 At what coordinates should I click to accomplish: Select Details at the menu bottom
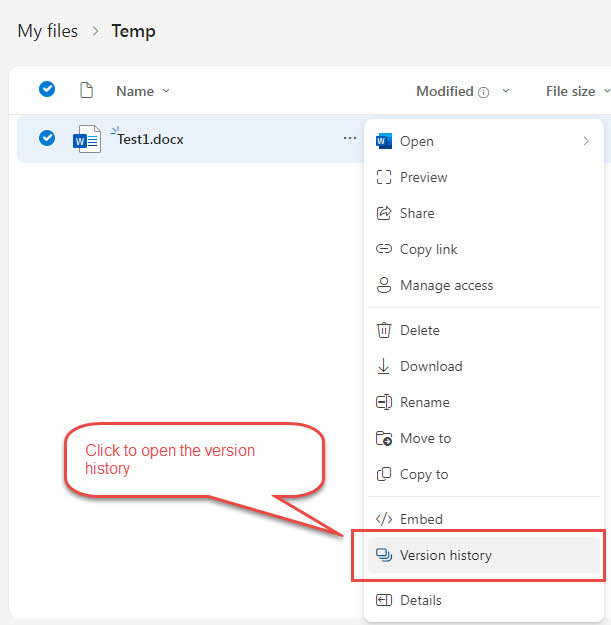(483, 600)
